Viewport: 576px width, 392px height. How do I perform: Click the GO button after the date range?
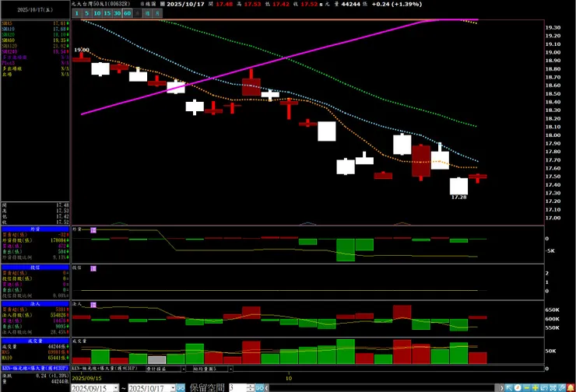click(181, 387)
